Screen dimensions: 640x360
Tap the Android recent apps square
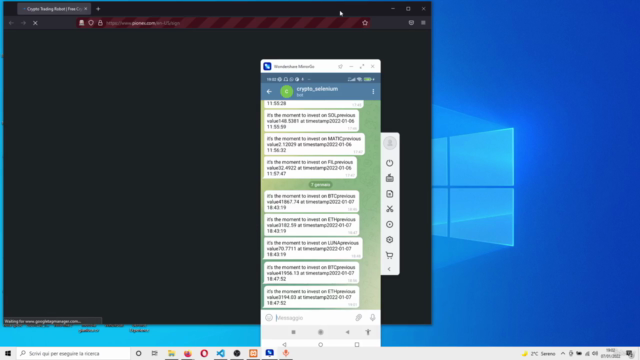coord(357,344)
